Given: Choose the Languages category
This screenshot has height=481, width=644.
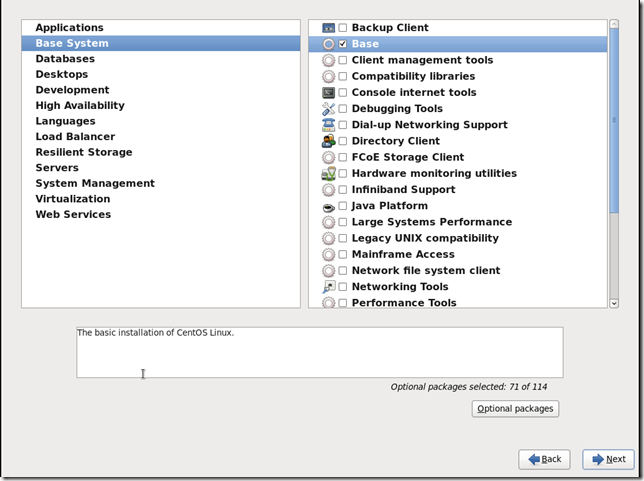Looking at the screenshot, I should [x=161, y=121].
